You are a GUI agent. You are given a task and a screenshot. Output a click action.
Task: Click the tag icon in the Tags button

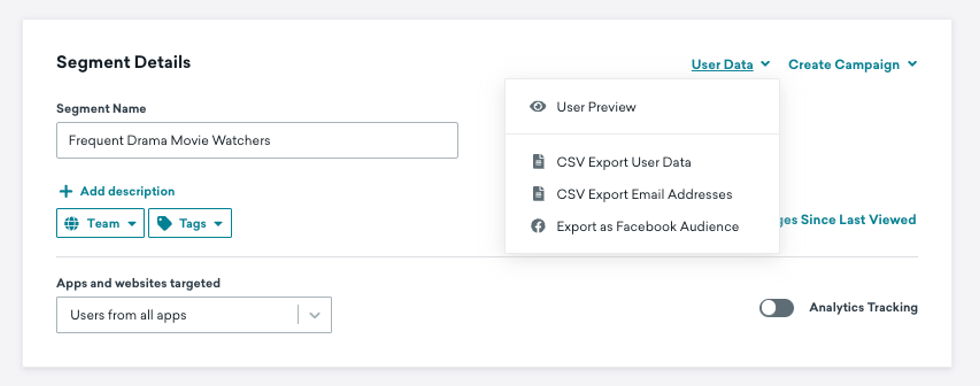pos(164,223)
